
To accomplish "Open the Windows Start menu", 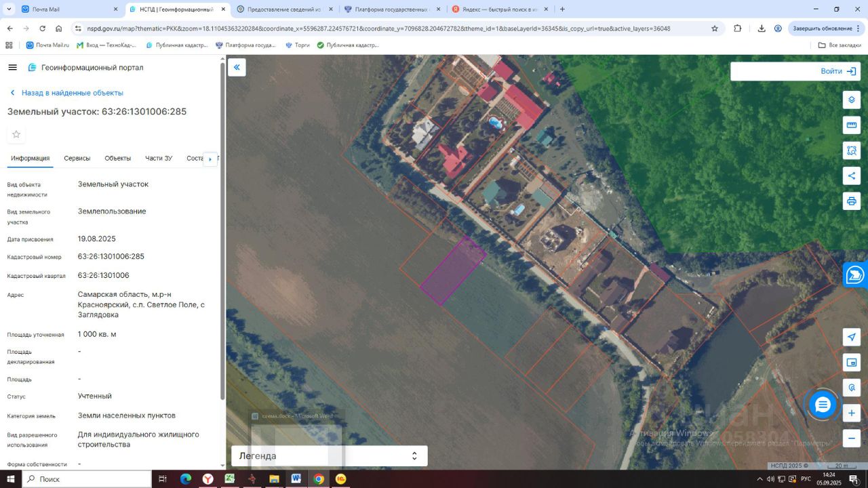I will (10, 479).
